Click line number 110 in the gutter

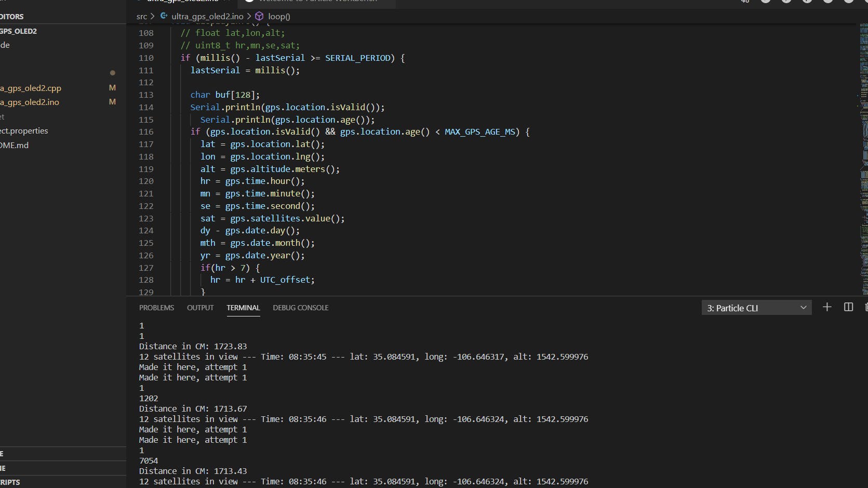click(146, 58)
